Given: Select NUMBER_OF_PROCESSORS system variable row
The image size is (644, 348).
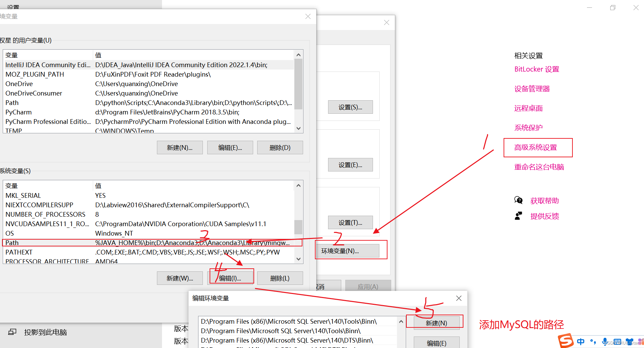Looking at the screenshot, I should coord(149,214).
